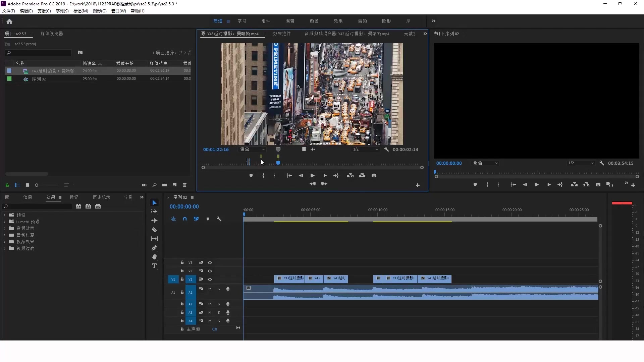Open the timeline wrench settings
644x362 pixels.
tap(219, 219)
